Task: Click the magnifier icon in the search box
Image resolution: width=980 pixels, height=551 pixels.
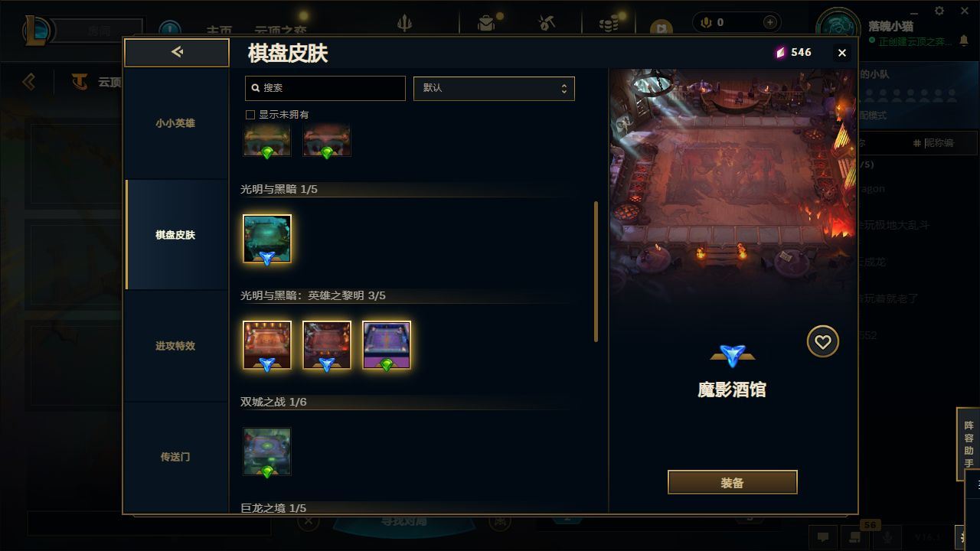Action: (x=256, y=88)
